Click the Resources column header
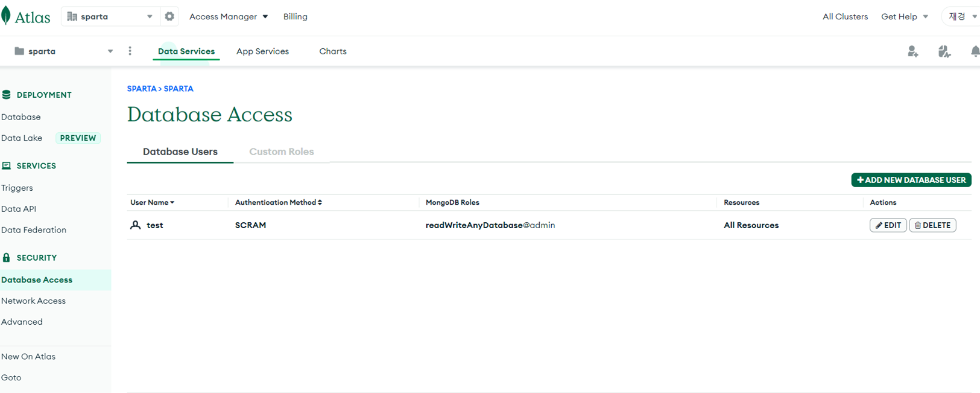The width and height of the screenshot is (980, 393). 741,202
